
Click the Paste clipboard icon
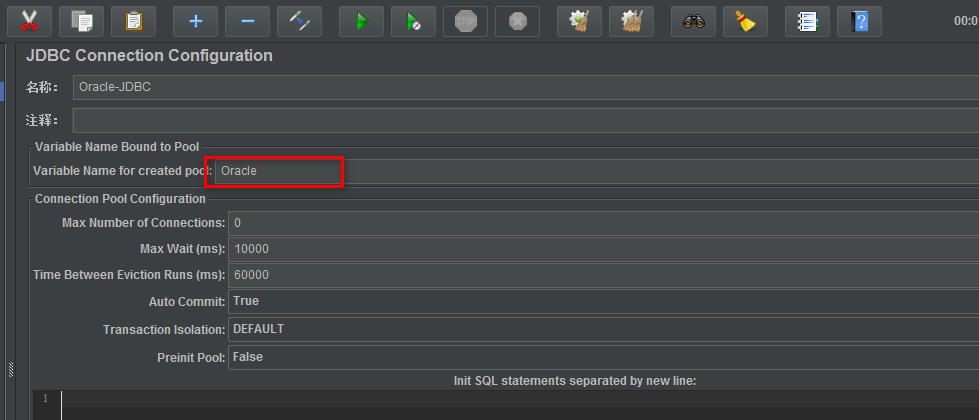[x=134, y=22]
